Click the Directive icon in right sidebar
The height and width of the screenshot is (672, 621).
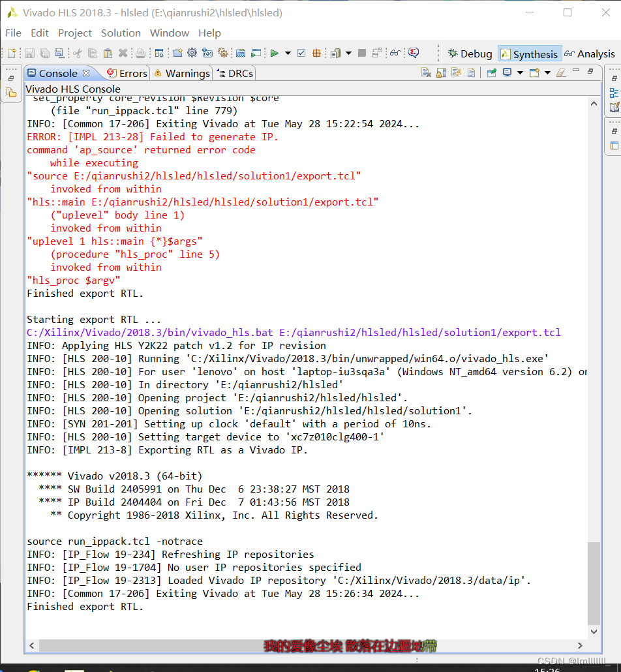click(x=614, y=107)
